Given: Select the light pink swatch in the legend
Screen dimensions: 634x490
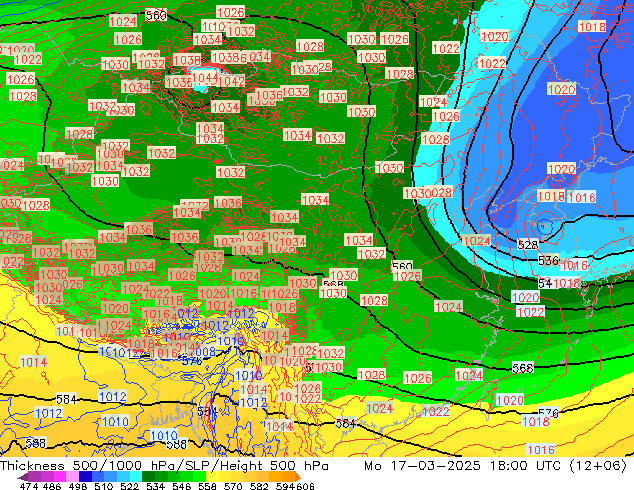Looking at the screenshot, I should (72, 476).
